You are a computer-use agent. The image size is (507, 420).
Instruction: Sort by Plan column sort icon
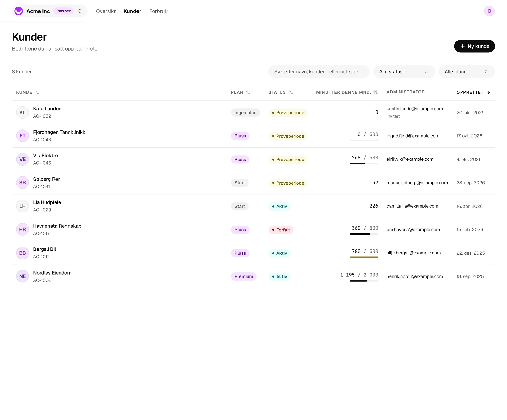(248, 92)
